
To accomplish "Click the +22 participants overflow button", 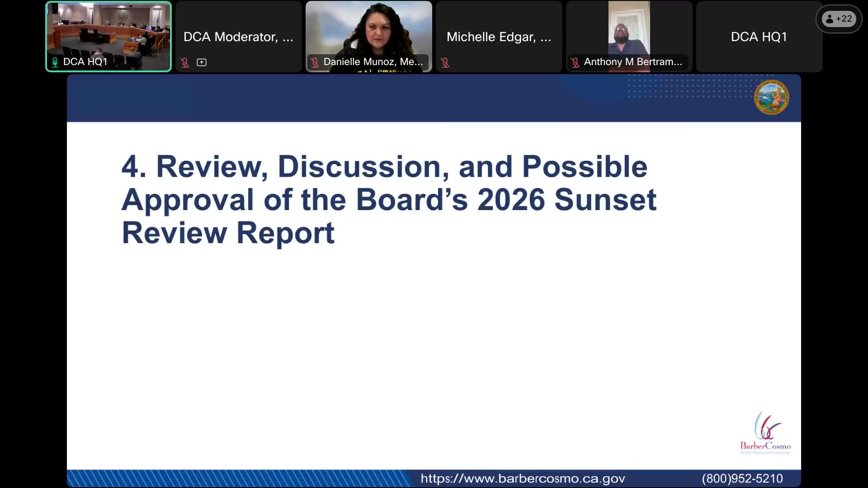I will click(x=839, y=19).
